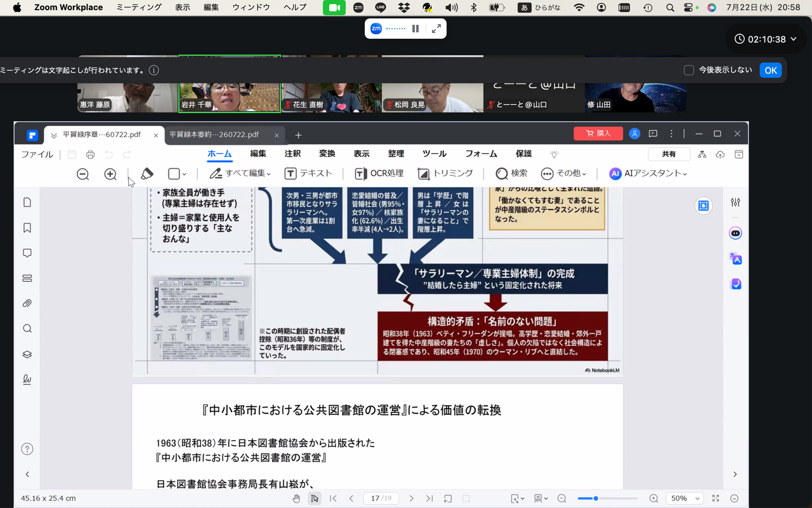
Task: Click the テキスト text tool button
Action: [308, 173]
